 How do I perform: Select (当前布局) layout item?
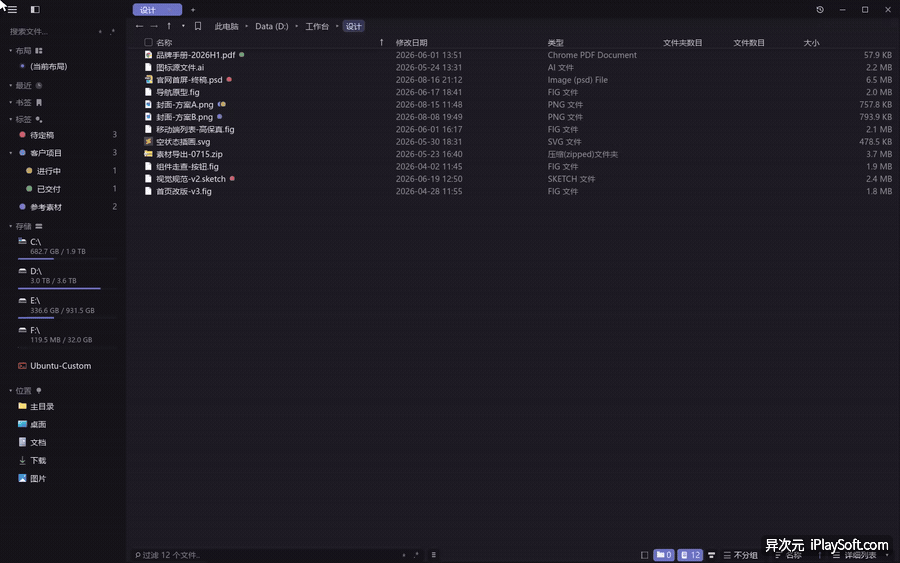click(49, 67)
